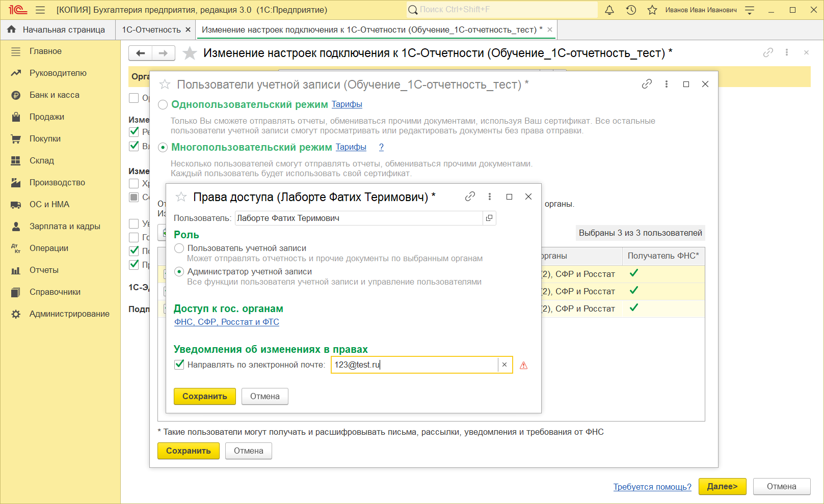The image size is (824, 504).
Task: Select role Пользователь учетной записи
Action: (x=179, y=248)
